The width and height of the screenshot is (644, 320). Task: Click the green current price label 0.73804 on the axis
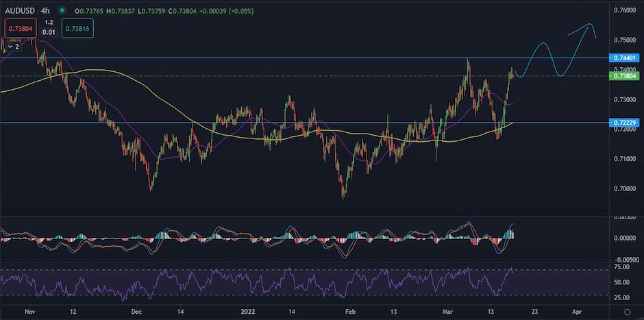coord(625,75)
